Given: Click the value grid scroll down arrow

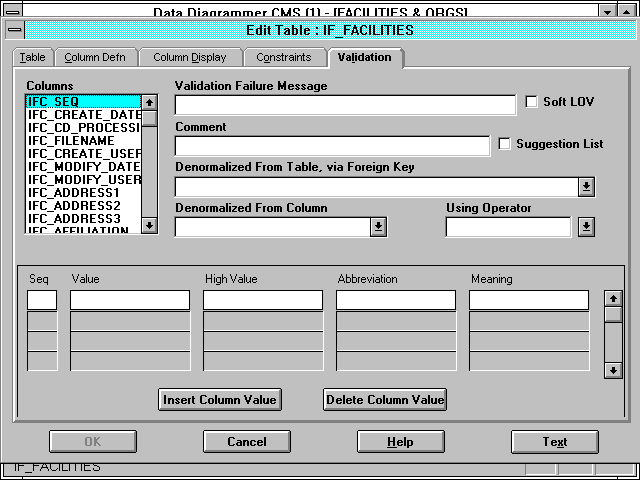Looking at the screenshot, I should [613, 370].
